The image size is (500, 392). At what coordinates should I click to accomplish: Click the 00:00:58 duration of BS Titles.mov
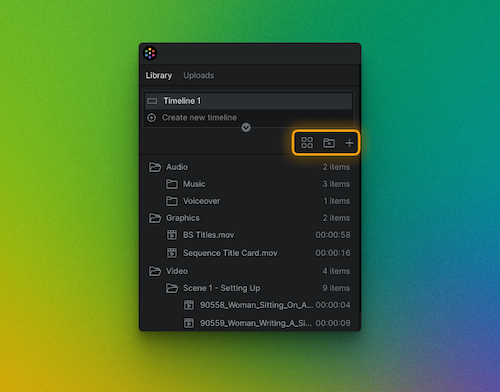tap(333, 235)
